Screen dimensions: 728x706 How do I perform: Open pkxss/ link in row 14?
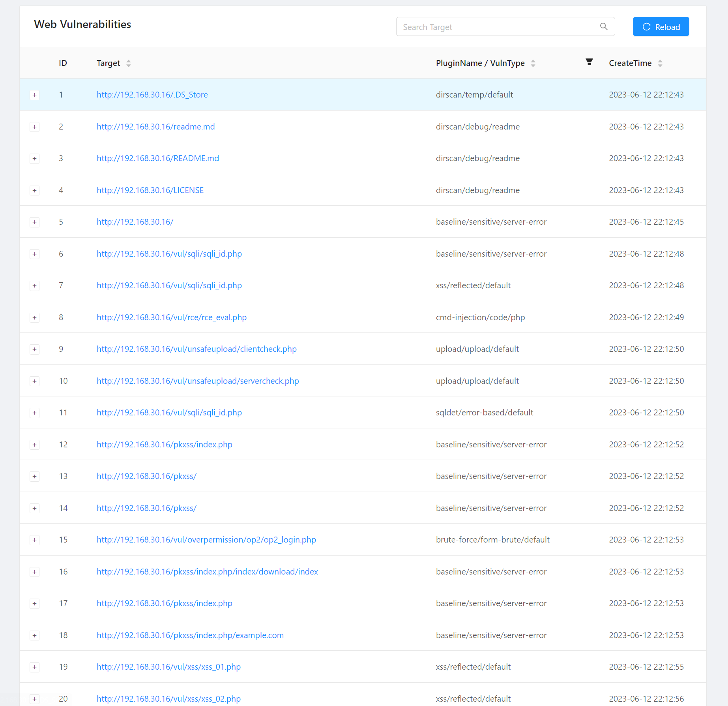(x=146, y=508)
